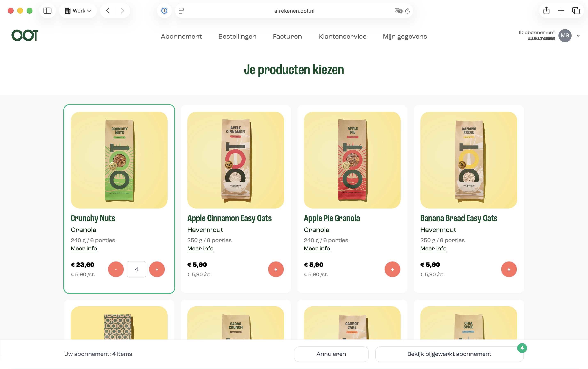
Task: Click the Crunchy Nuts product image
Action: pyautogui.click(x=119, y=160)
